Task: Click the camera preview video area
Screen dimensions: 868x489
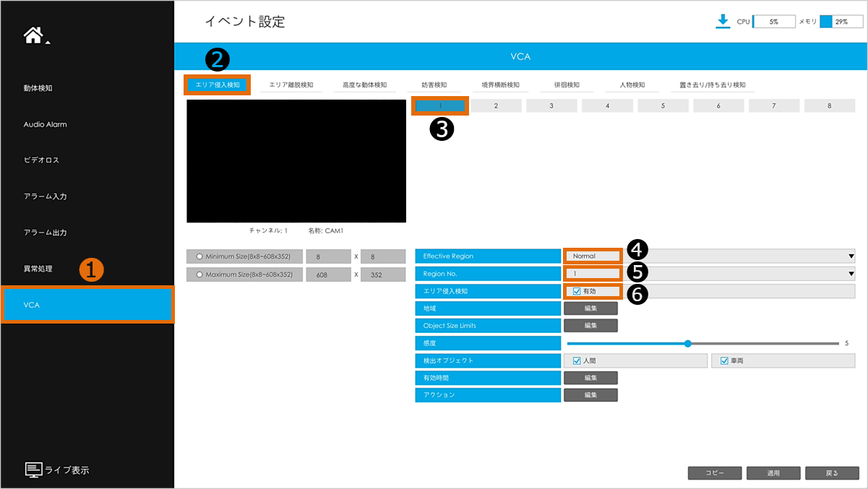Action: (x=296, y=161)
